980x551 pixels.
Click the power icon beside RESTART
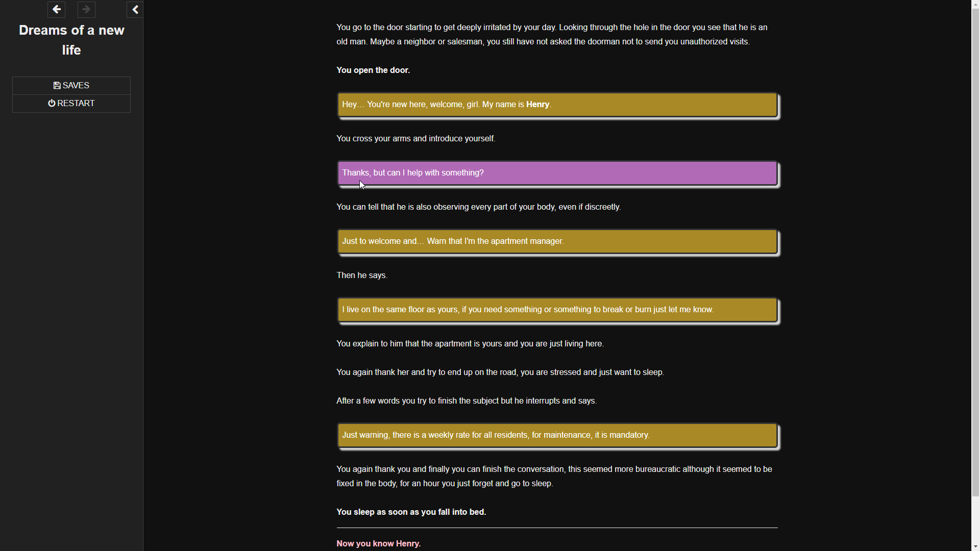click(52, 104)
